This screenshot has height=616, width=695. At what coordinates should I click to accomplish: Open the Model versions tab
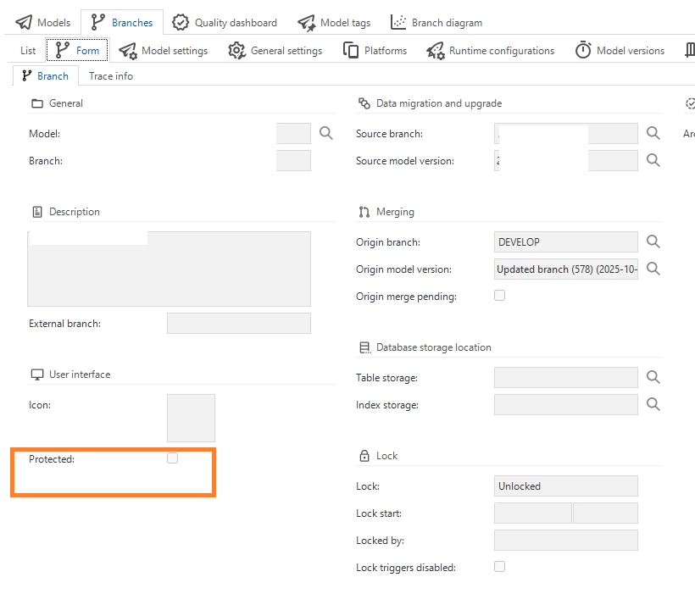620,51
